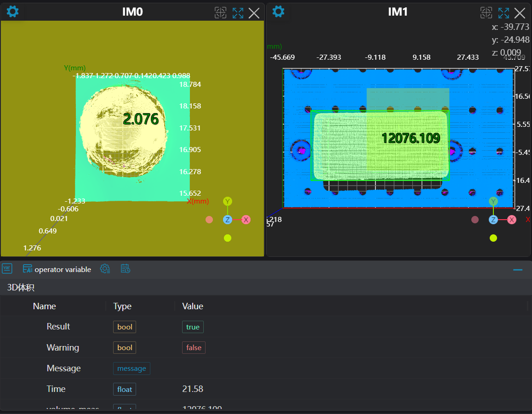Click the X axis gizmo in IM1
This screenshot has width=532, height=414.
(511, 220)
